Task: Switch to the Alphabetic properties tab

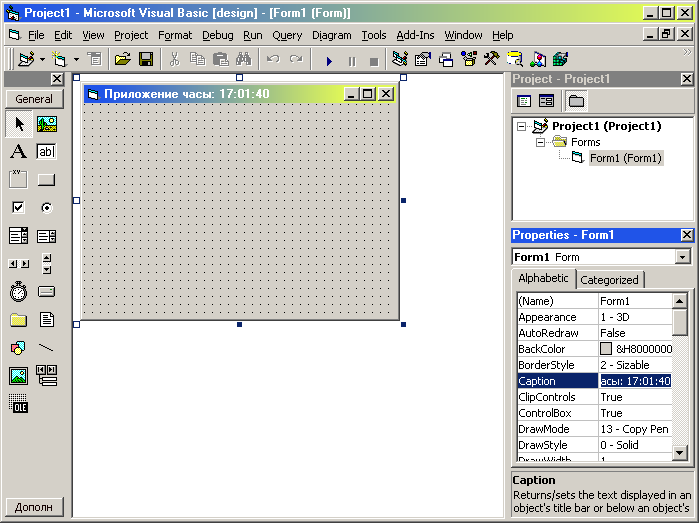Action: [x=543, y=278]
